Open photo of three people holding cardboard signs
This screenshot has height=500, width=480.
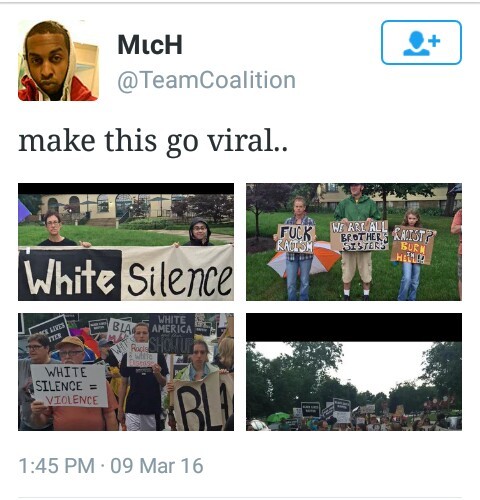354,242
